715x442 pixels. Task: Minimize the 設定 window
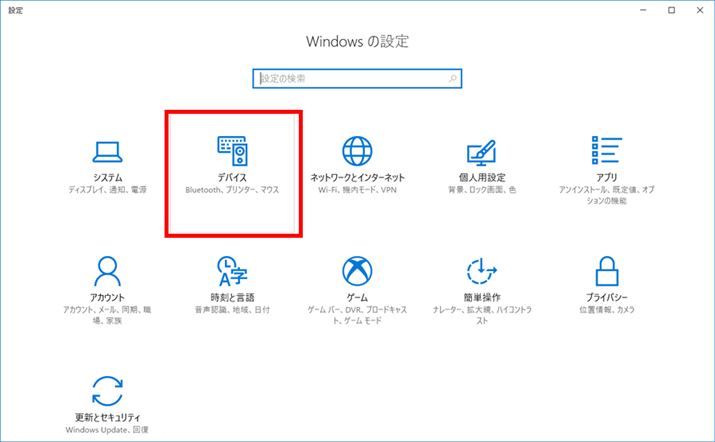(x=643, y=10)
